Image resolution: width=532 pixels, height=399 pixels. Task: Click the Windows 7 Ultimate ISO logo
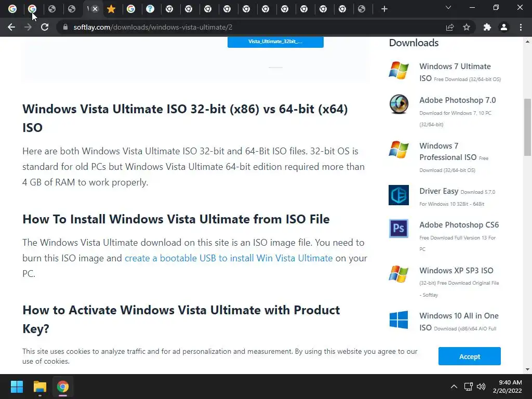pyautogui.click(x=398, y=70)
